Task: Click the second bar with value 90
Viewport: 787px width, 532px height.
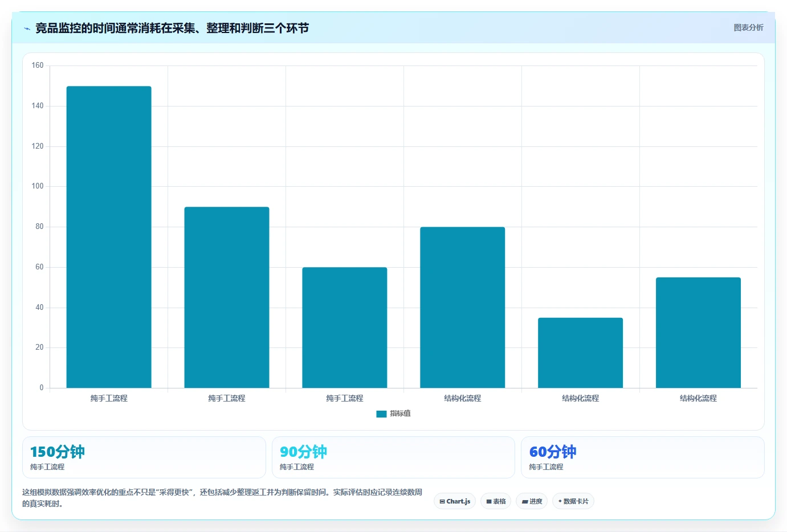Action: pyautogui.click(x=227, y=297)
